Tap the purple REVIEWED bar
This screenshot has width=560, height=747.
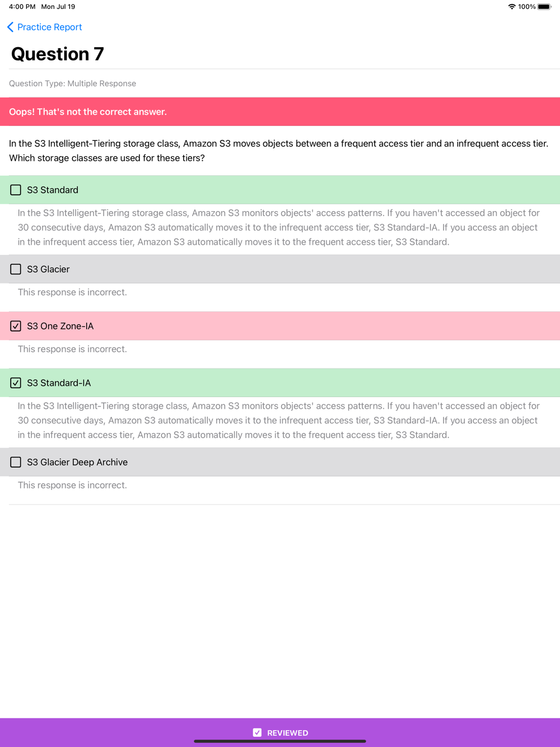click(280, 732)
